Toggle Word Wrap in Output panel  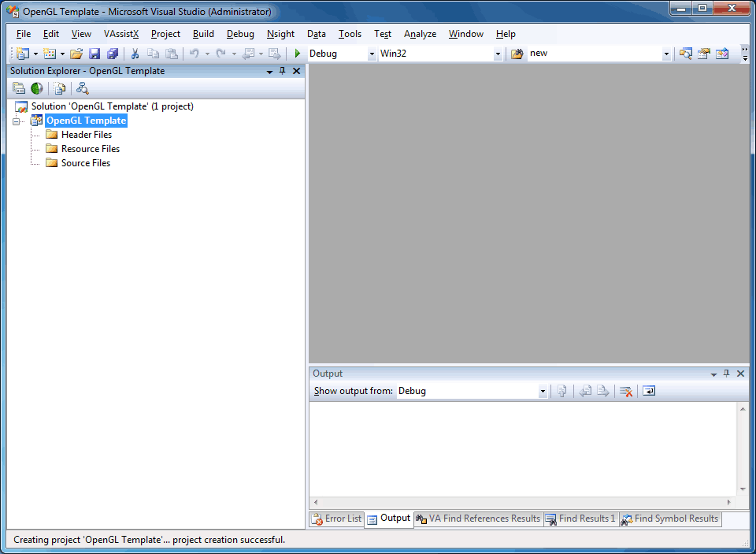click(x=649, y=392)
